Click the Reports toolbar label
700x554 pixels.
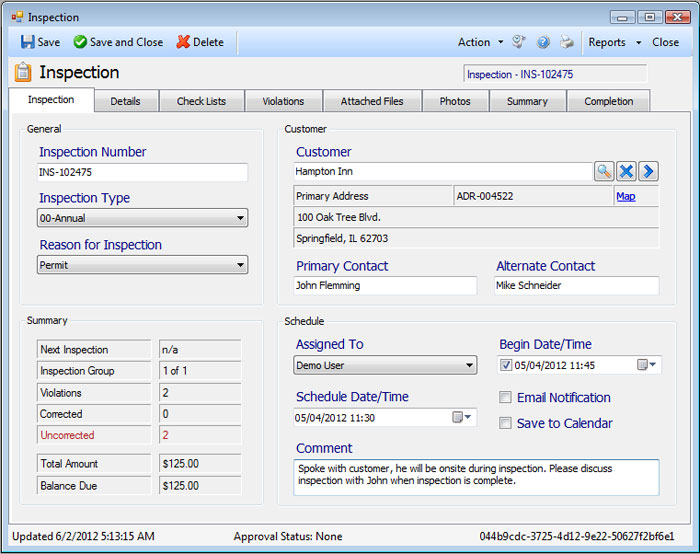coord(607,42)
